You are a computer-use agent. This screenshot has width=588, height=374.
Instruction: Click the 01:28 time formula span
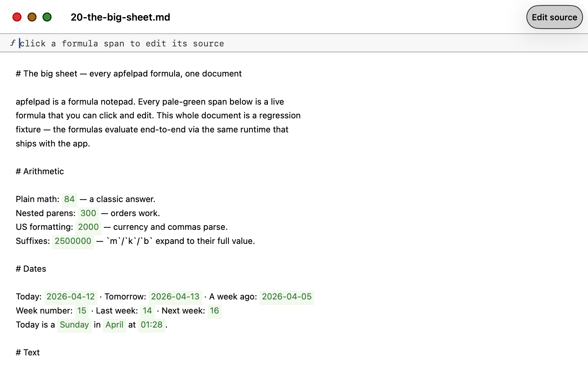click(152, 325)
